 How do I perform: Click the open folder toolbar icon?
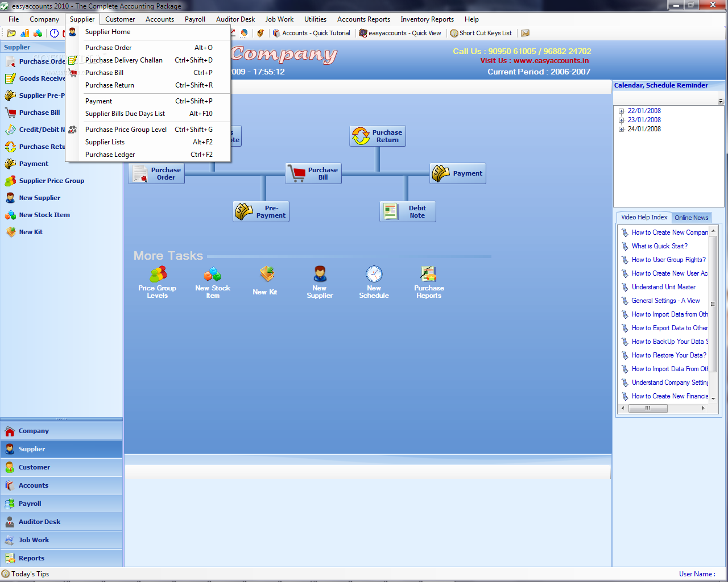tap(11, 33)
